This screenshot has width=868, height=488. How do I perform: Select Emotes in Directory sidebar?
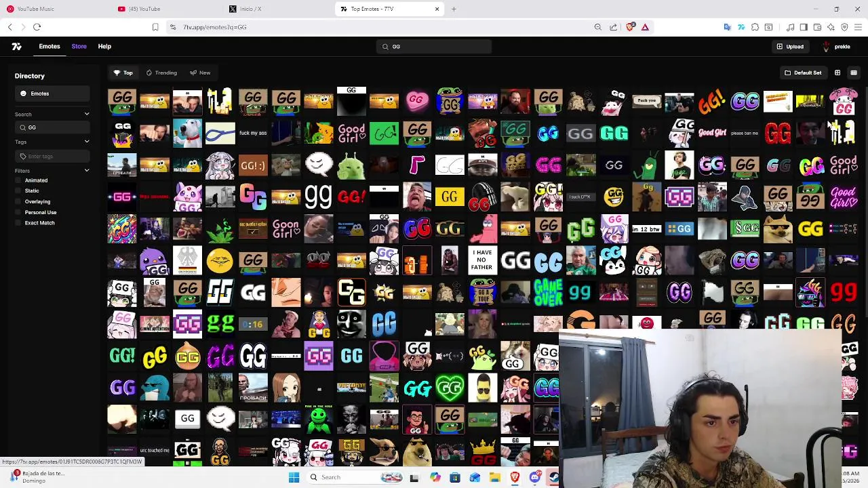[x=52, y=94]
